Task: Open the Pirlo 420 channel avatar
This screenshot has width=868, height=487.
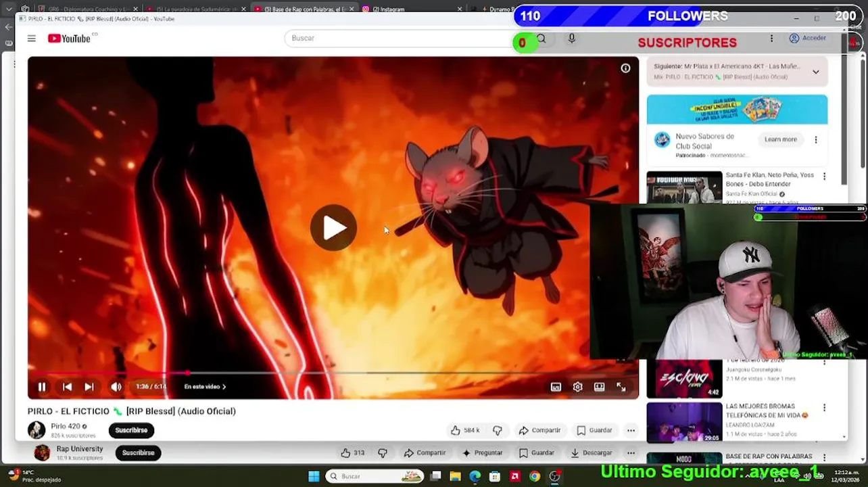Action: tap(37, 430)
